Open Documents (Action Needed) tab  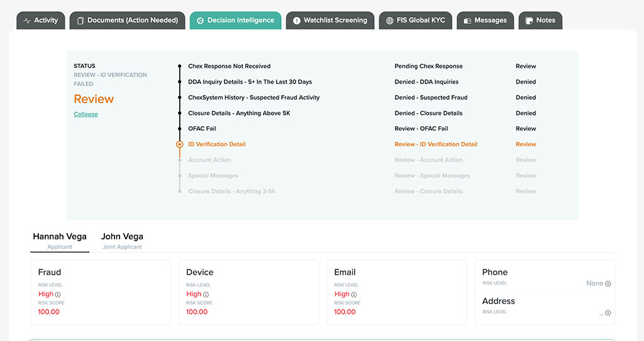click(127, 20)
